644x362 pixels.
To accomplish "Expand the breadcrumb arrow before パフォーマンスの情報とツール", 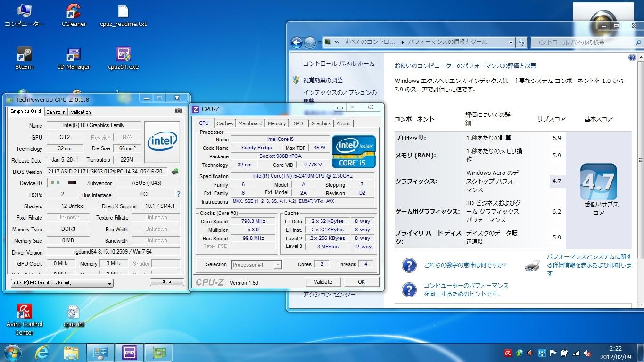I will pos(402,42).
